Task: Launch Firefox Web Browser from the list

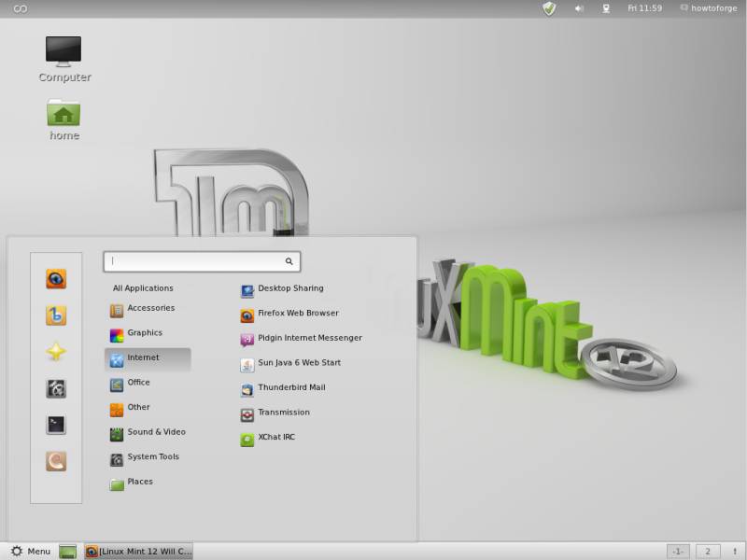Action: 289,315
